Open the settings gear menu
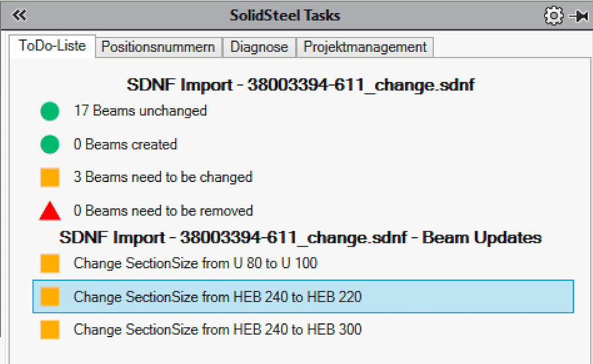Image resolution: width=593 pixels, height=364 pixels. pyautogui.click(x=553, y=16)
